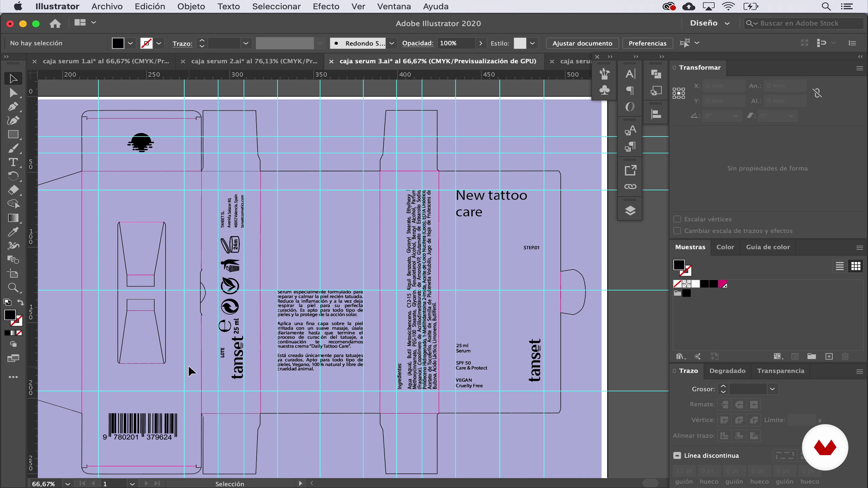Switch to the Guía de color tab
The width and height of the screenshot is (868, 488).
pyautogui.click(x=768, y=247)
